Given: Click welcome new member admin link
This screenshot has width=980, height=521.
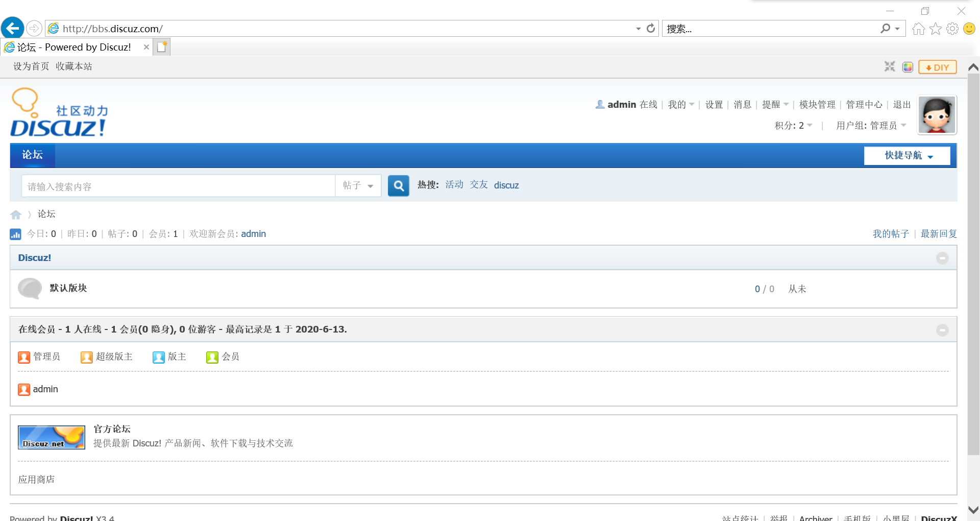Looking at the screenshot, I should point(254,234).
